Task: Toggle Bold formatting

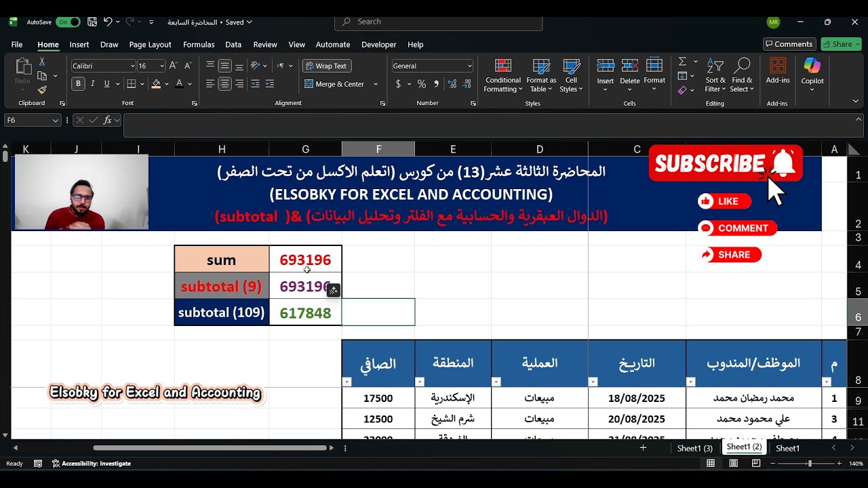Action: [x=79, y=84]
